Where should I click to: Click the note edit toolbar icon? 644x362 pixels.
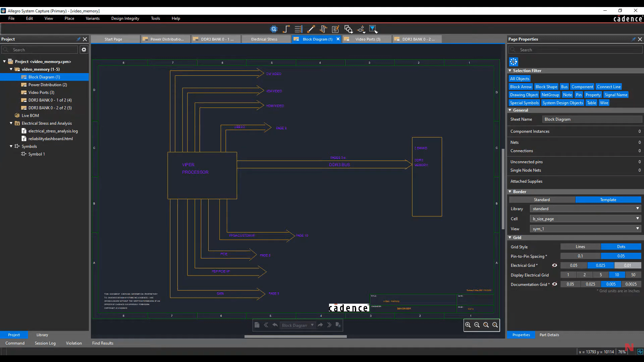[335, 29]
